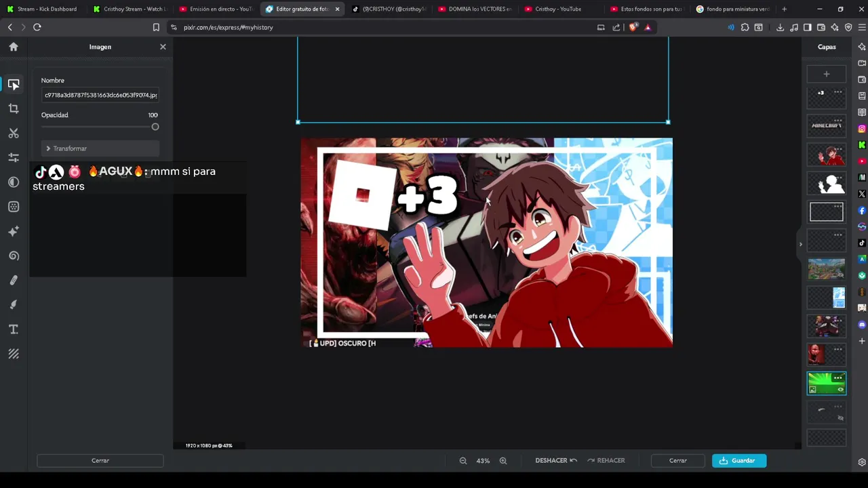Select the Text tool
Image resolution: width=868 pixels, height=488 pixels.
click(x=14, y=329)
